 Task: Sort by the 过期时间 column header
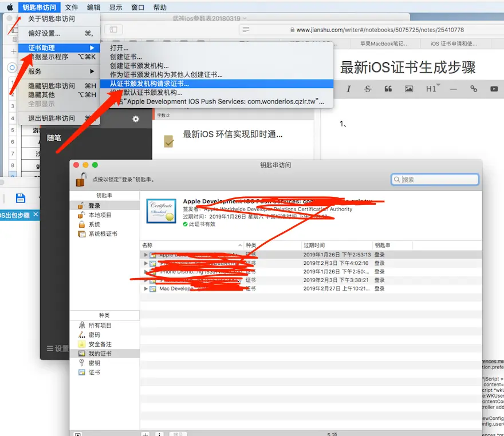pos(337,245)
